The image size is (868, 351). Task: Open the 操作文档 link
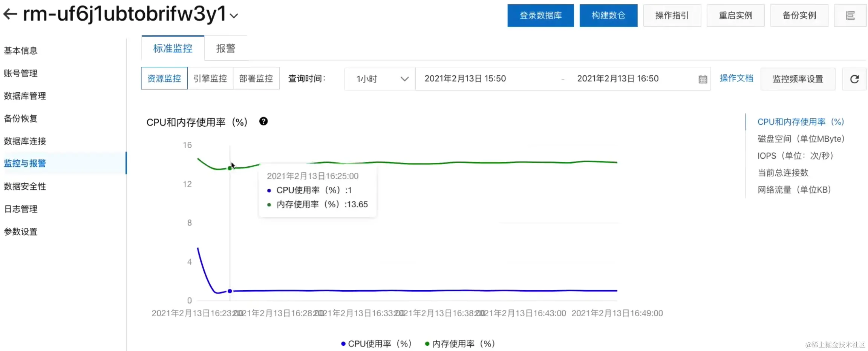click(x=736, y=78)
